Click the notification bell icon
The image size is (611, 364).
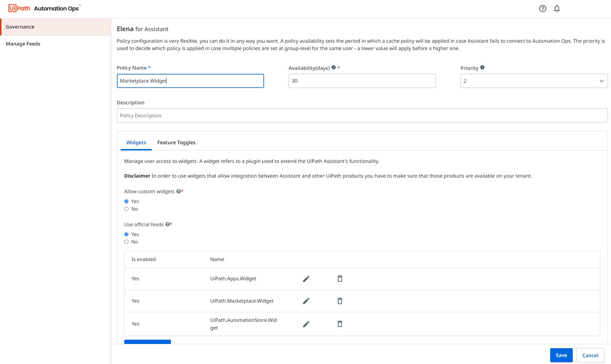[x=557, y=8]
